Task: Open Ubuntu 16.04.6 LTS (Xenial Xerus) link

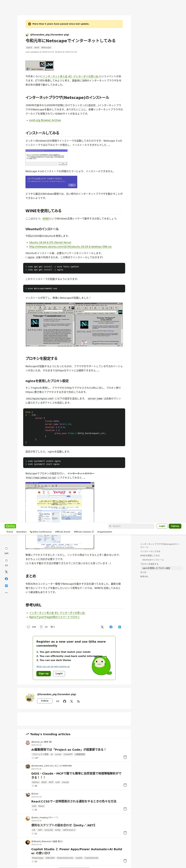Action: tap(50, 242)
